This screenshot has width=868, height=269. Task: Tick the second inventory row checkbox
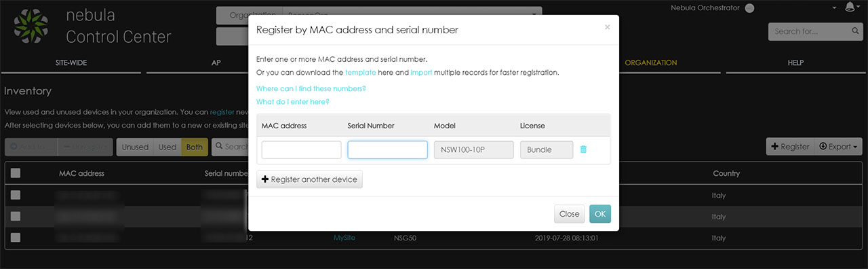click(16, 217)
